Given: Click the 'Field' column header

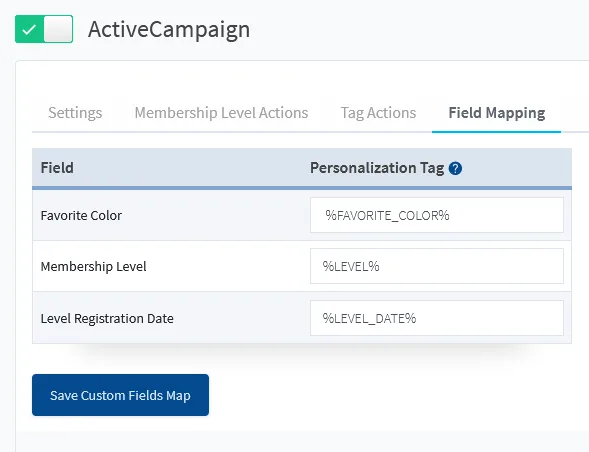Looking at the screenshot, I should [57, 168].
